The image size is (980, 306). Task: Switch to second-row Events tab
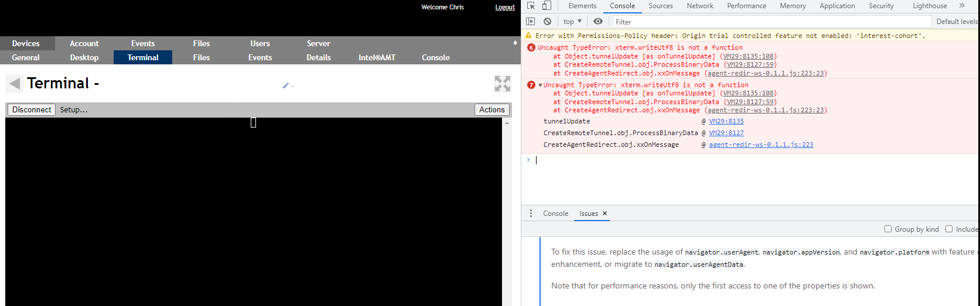pos(260,57)
